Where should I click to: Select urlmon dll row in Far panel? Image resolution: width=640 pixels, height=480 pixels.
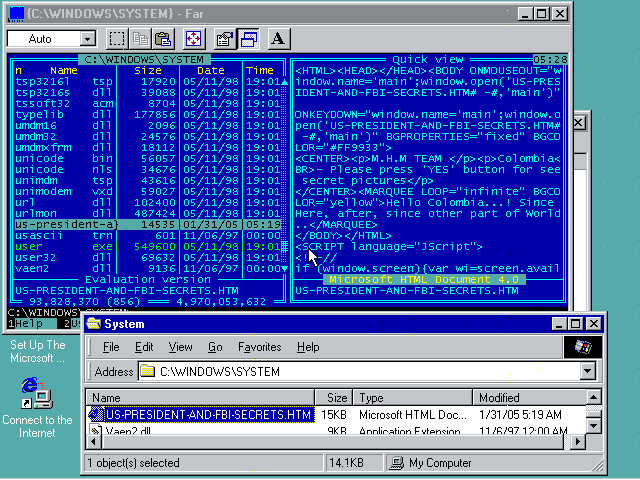[148, 213]
